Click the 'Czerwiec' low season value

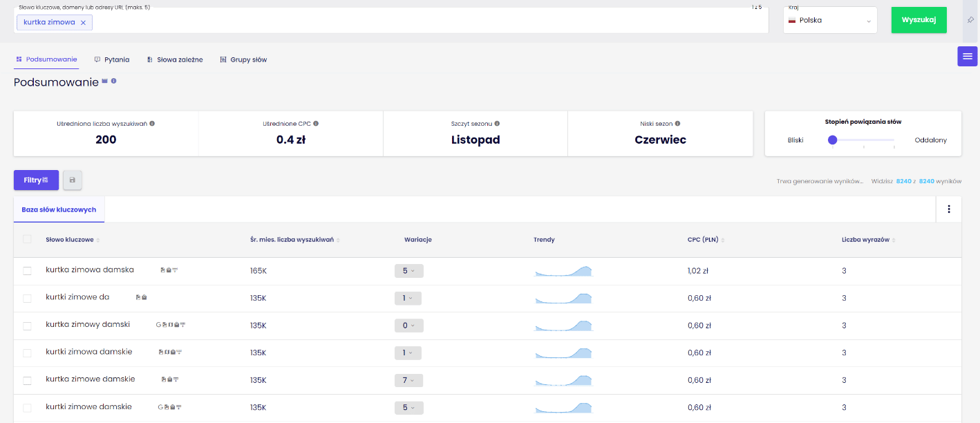point(661,140)
